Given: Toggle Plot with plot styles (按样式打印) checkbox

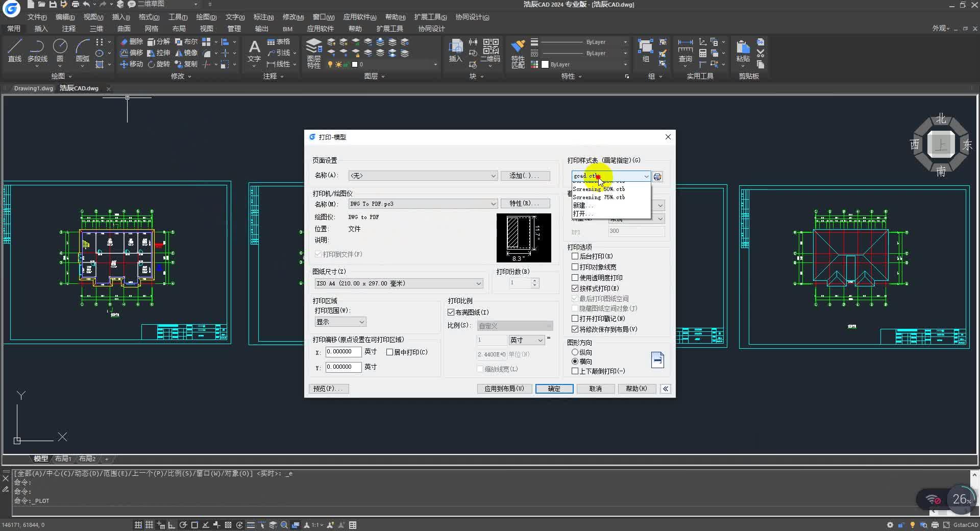Looking at the screenshot, I should [575, 288].
